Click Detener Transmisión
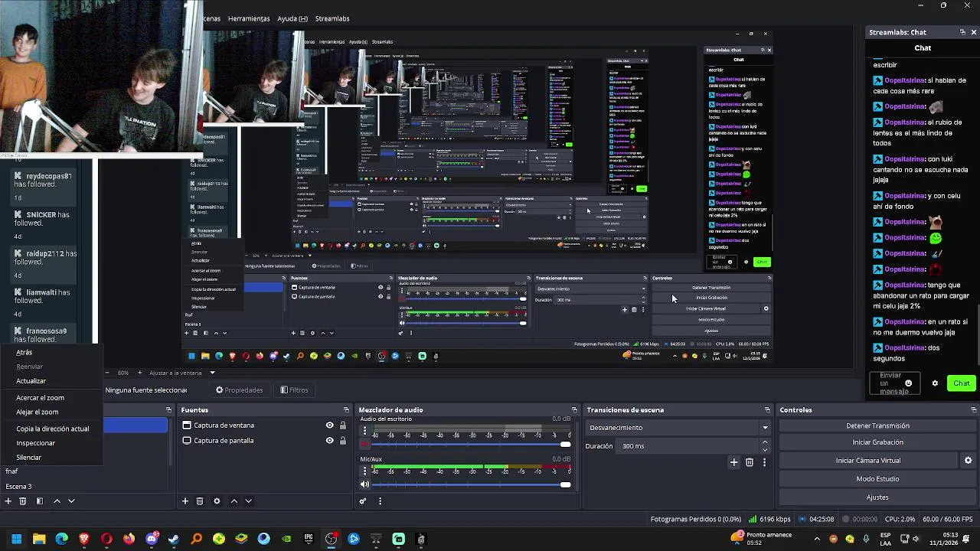This screenshot has width=980, height=551. 877,425
